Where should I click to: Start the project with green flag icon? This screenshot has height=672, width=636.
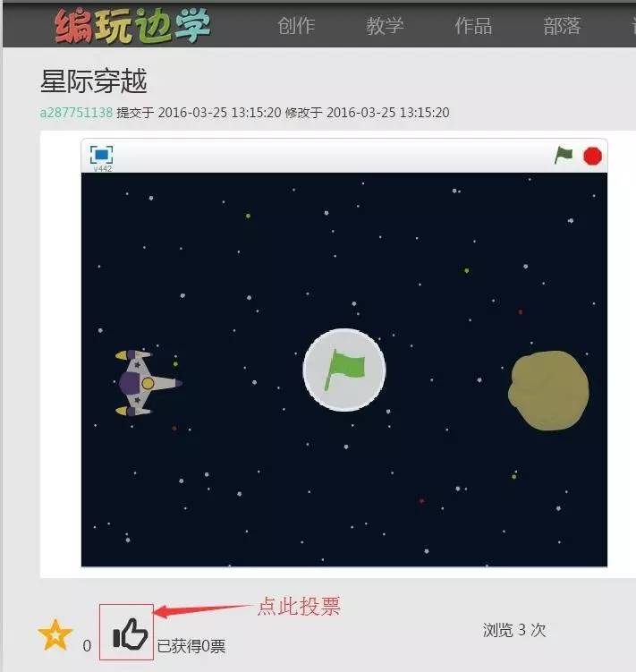point(564,155)
